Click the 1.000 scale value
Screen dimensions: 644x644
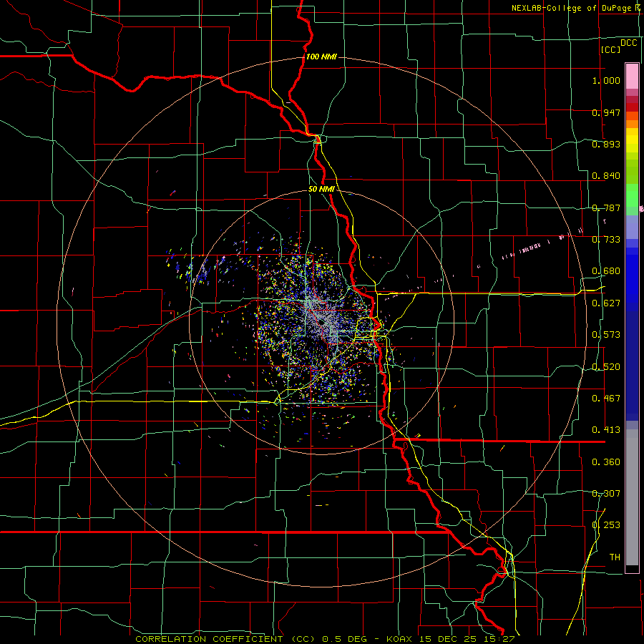(x=606, y=80)
